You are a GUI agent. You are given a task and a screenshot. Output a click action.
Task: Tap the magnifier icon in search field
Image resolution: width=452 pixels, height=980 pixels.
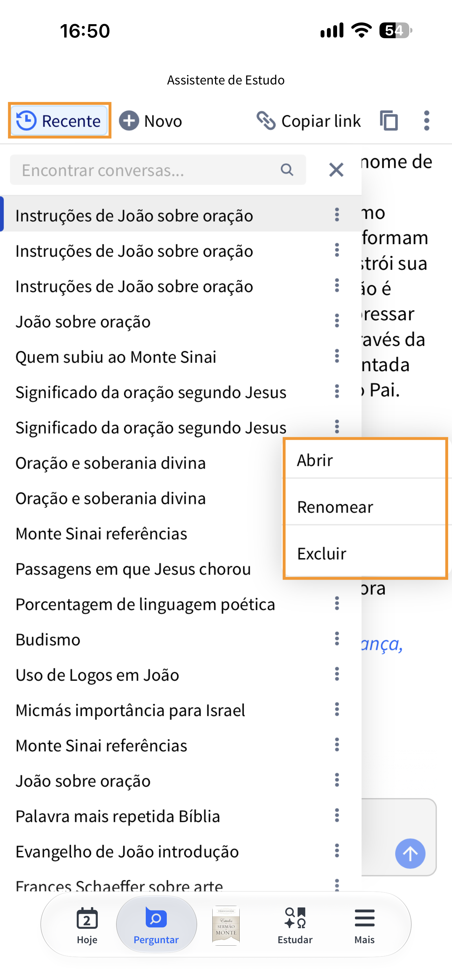point(287,170)
